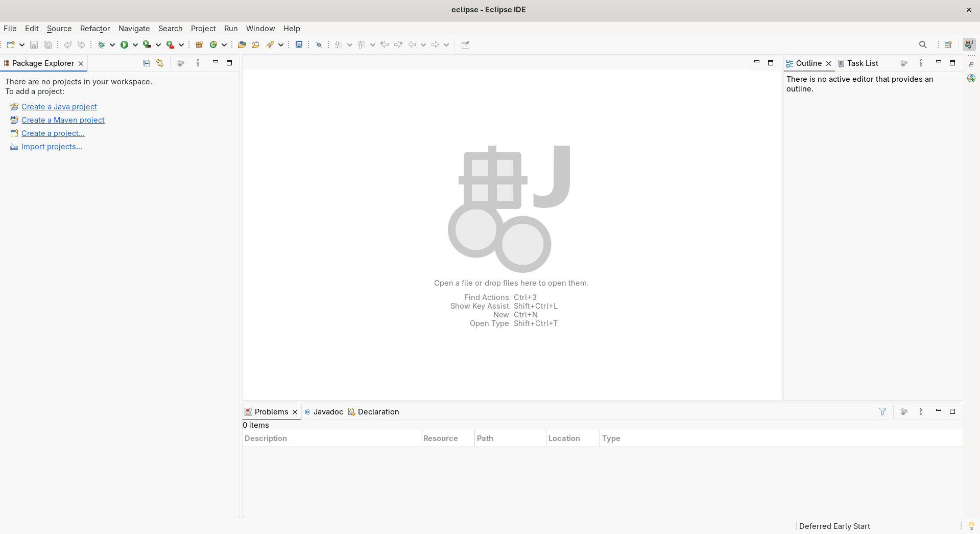Image resolution: width=980 pixels, height=534 pixels.
Task: Click the New Java Class icon
Action: [x=213, y=45]
